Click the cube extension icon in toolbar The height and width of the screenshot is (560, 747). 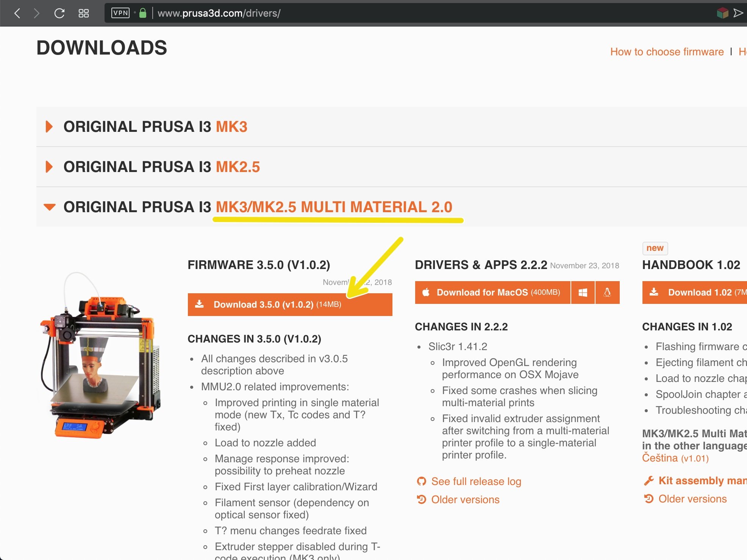tap(722, 13)
